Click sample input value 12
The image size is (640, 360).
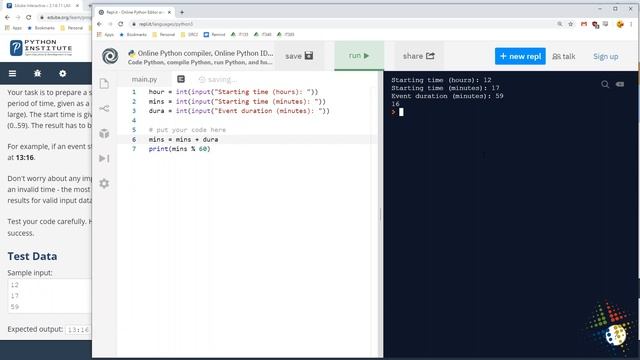point(15,285)
